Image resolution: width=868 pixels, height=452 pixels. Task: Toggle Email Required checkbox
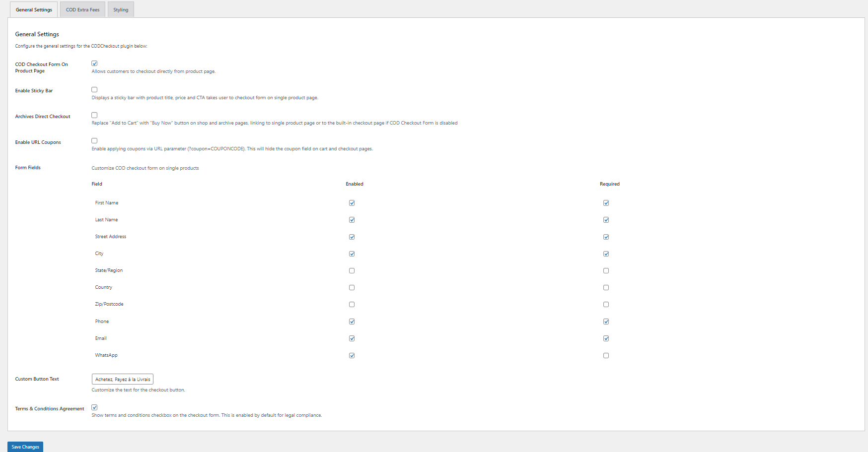click(x=606, y=338)
